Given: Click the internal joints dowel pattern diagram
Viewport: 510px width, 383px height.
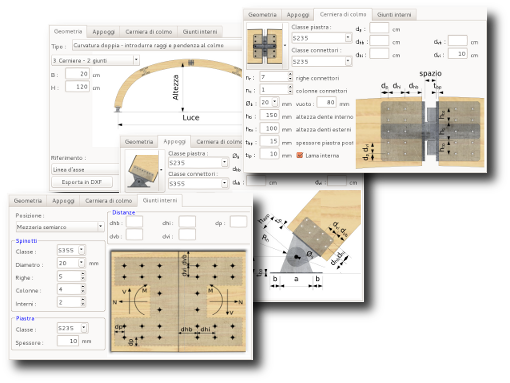Looking at the screenshot, I should coord(178,301).
